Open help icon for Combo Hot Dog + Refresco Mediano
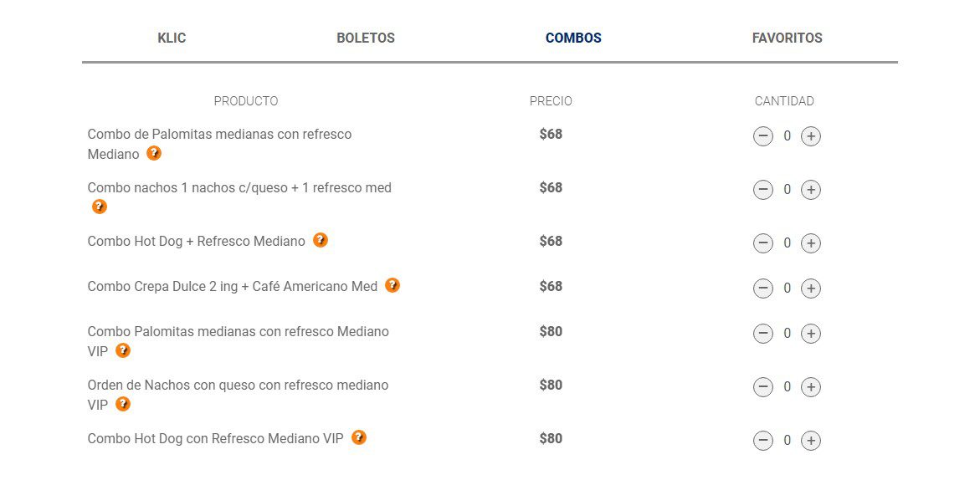Image resolution: width=980 pixels, height=480 pixels. click(x=320, y=240)
